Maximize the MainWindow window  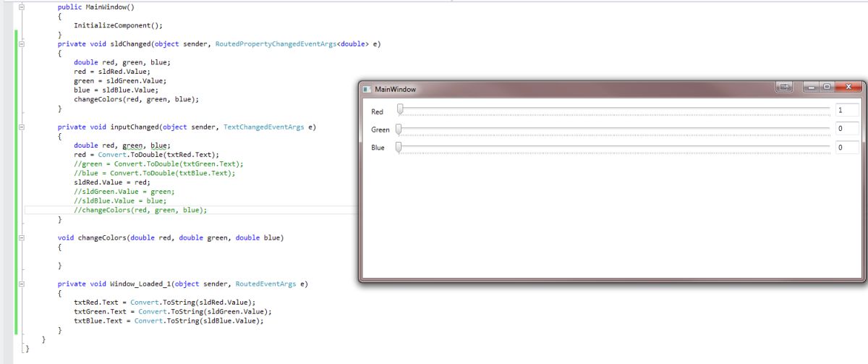point(827,87)
